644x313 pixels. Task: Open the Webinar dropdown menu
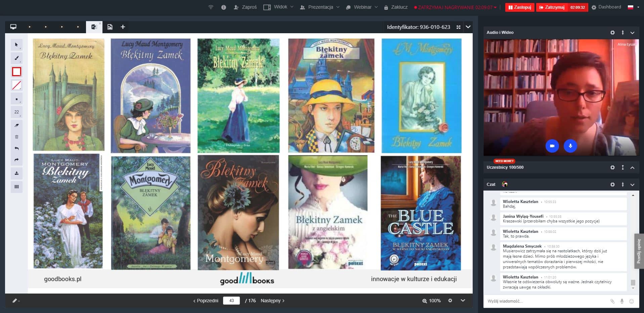(x=362, y=7)
